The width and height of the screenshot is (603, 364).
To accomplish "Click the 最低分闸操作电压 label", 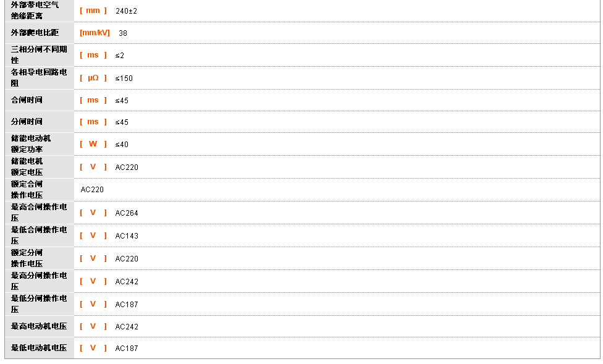I will coord(39,304).
